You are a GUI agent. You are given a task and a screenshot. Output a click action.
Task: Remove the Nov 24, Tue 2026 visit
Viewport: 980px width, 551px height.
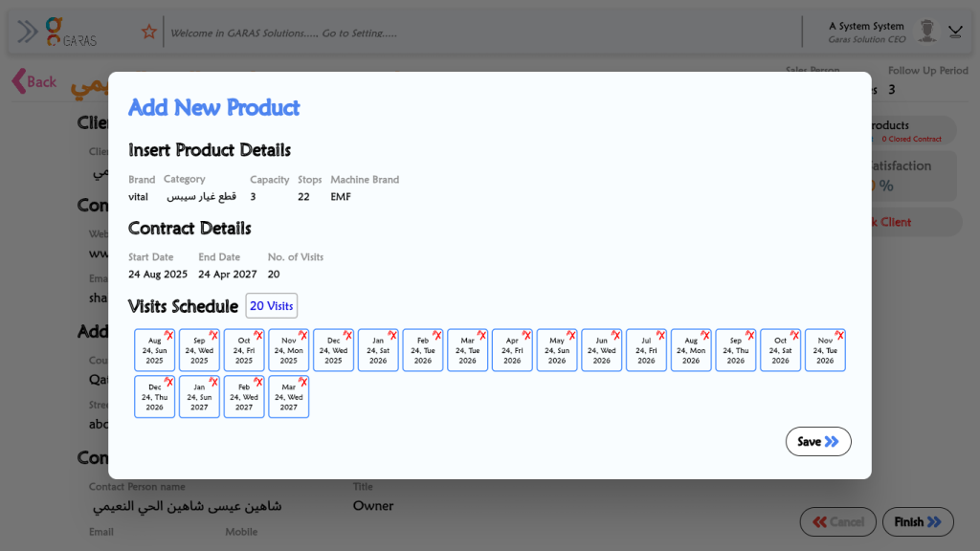pyautogui.click(x=840, y=336)
